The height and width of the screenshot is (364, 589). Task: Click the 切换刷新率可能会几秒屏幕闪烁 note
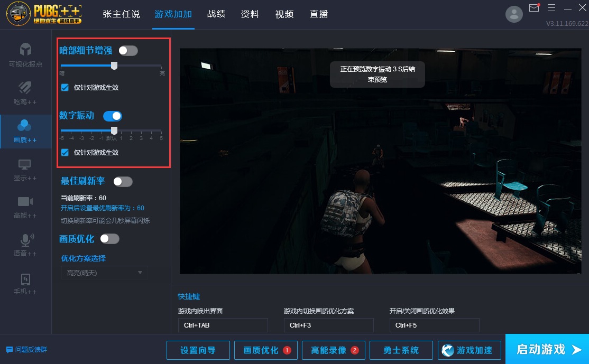(105, 220)
